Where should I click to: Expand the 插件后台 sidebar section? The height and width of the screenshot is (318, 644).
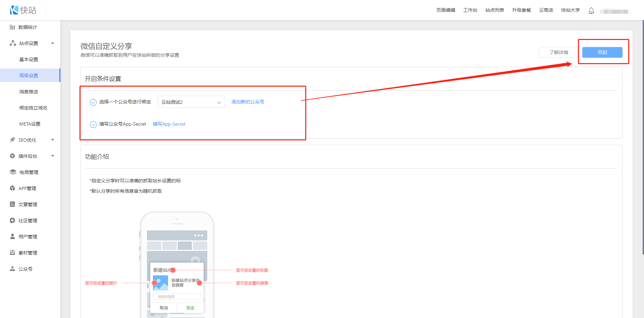pyautogui.click(x=53, y=156)
